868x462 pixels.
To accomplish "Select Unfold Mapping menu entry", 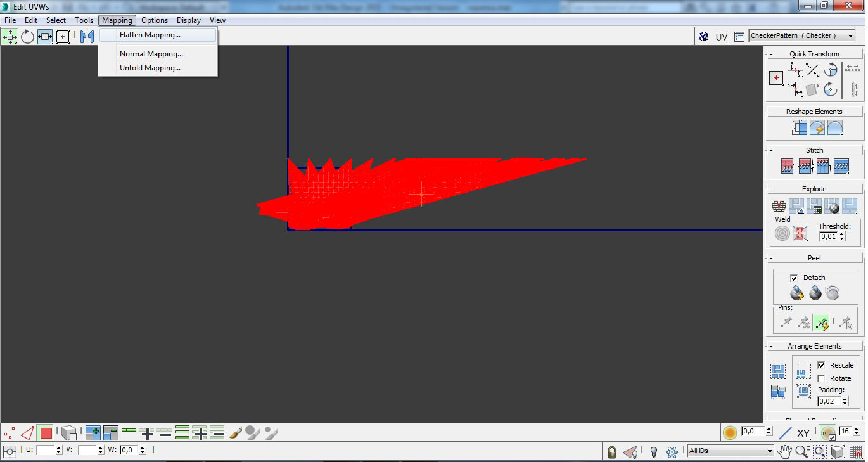I will coord(150,68).
